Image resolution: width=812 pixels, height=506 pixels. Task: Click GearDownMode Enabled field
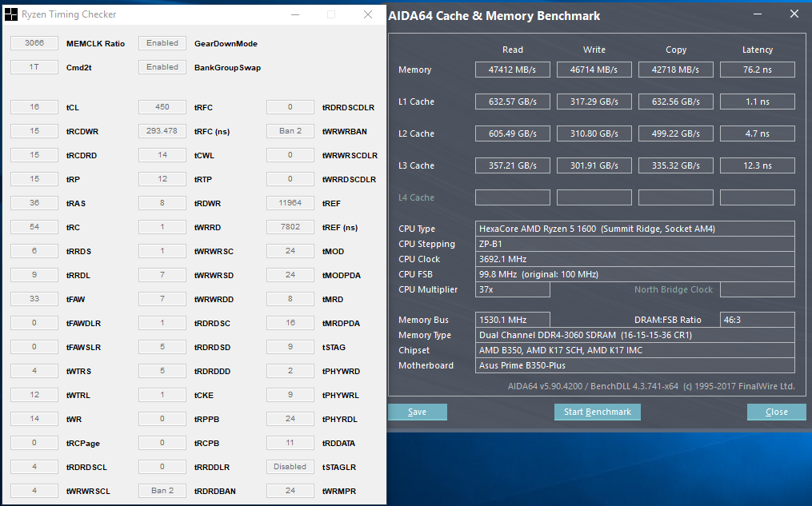click(162, 43)
